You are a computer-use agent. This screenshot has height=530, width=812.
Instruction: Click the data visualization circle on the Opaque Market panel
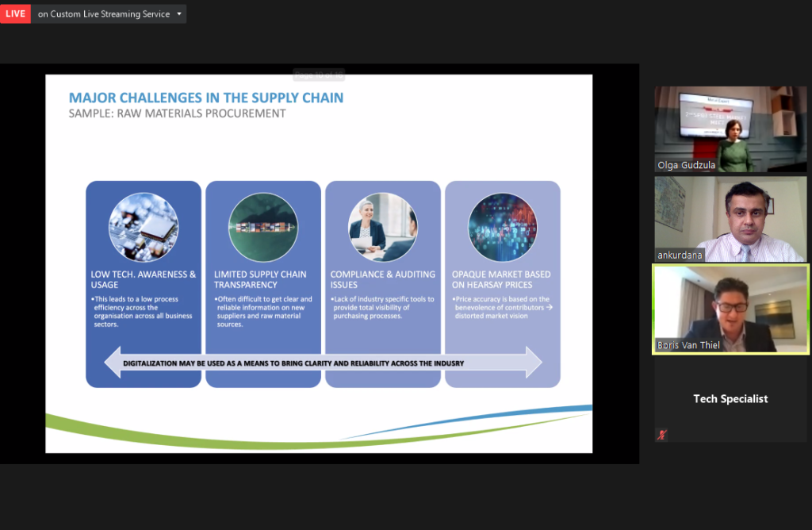[502, 225]
